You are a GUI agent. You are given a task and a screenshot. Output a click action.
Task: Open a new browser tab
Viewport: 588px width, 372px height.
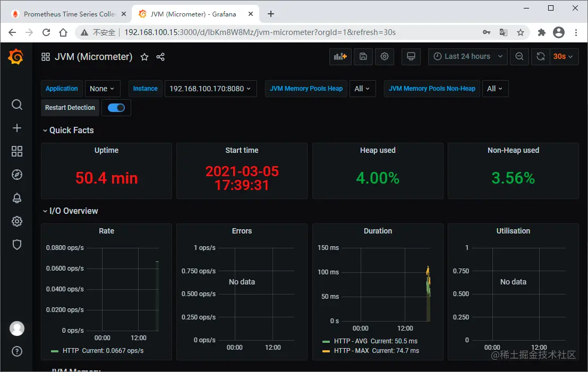point(271,14)
